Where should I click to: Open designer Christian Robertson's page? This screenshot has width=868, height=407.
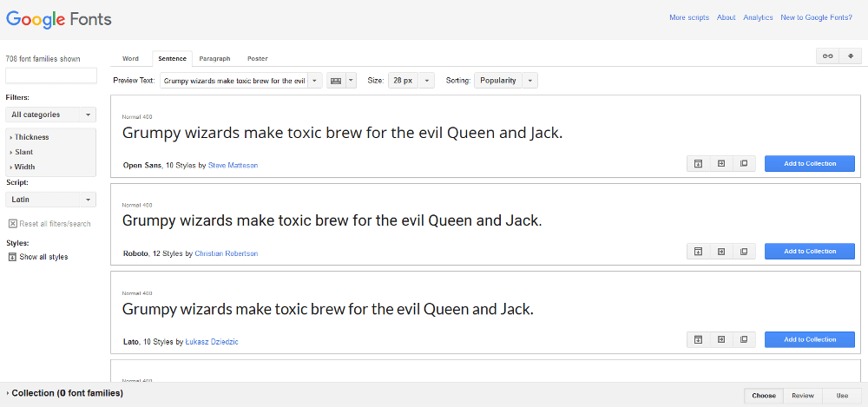click(227, 253)
